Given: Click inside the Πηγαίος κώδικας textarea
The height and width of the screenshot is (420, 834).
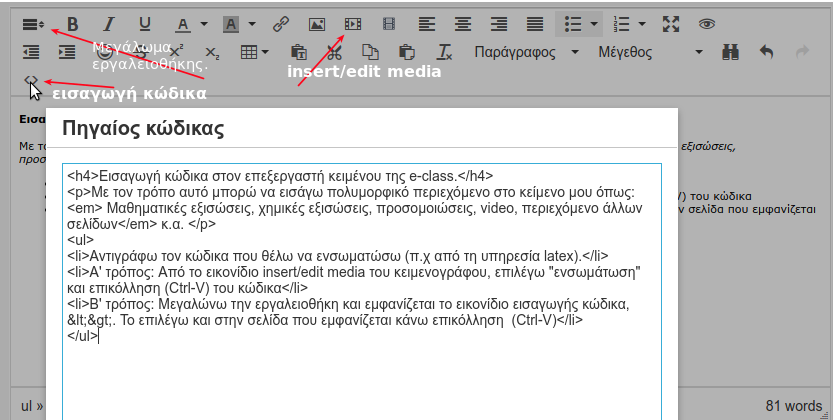Looking at the screenshot, I should click(362, 291).
